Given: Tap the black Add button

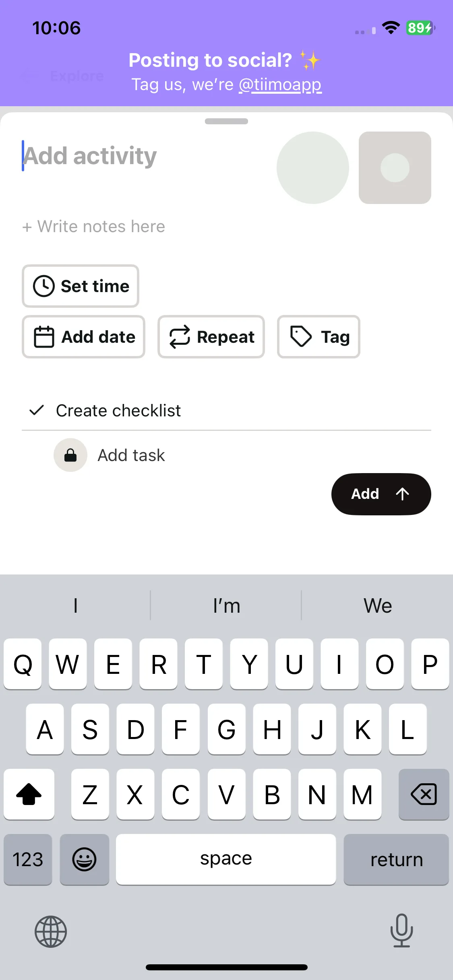Looking at the screenshot, I should [381, 494].
